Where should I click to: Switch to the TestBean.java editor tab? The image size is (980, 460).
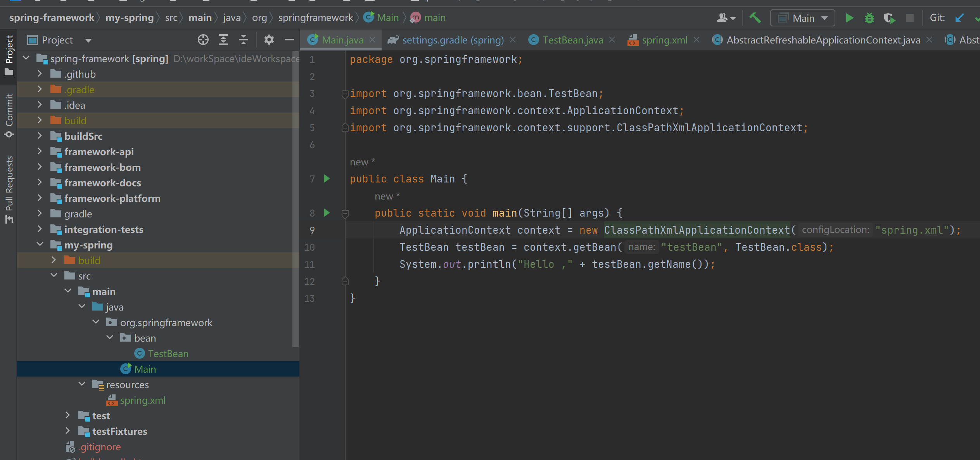pyautogui.click(x=572, y=40)
